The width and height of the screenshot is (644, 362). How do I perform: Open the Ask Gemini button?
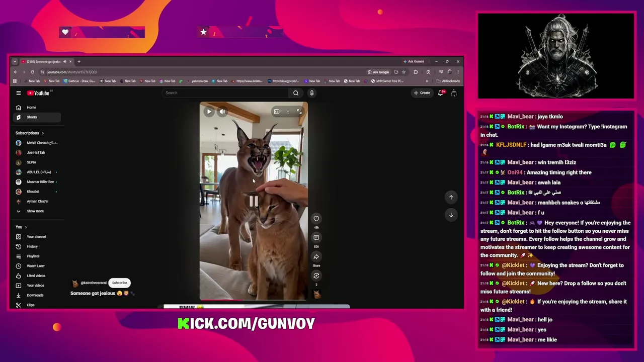tap(414, 61)
